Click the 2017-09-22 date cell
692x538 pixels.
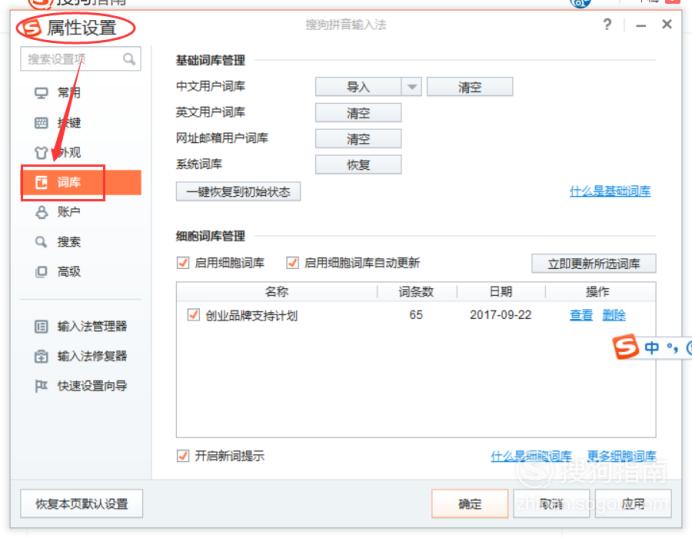[x=500, y=315]
